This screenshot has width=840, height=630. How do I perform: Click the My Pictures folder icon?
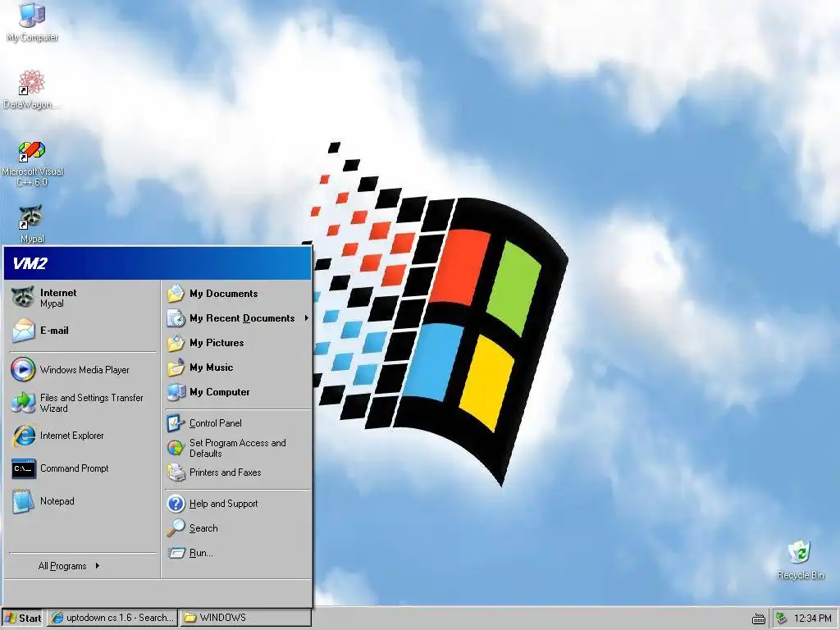coord(176,343)
